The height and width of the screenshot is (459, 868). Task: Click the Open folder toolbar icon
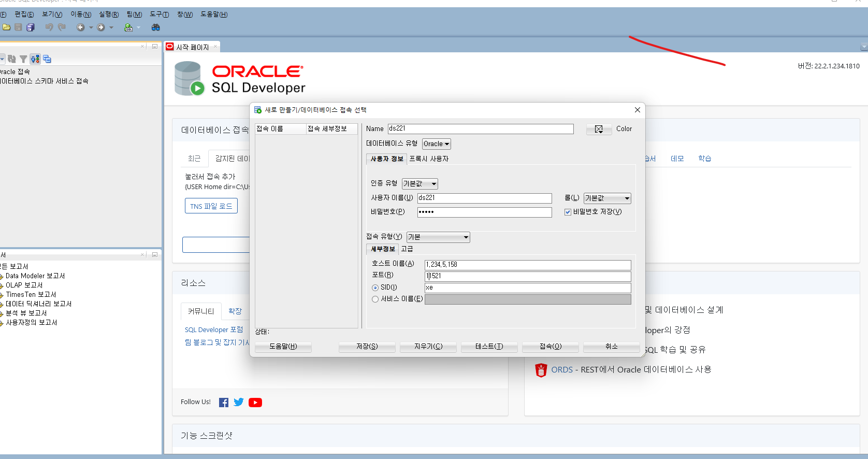[6, 27]
